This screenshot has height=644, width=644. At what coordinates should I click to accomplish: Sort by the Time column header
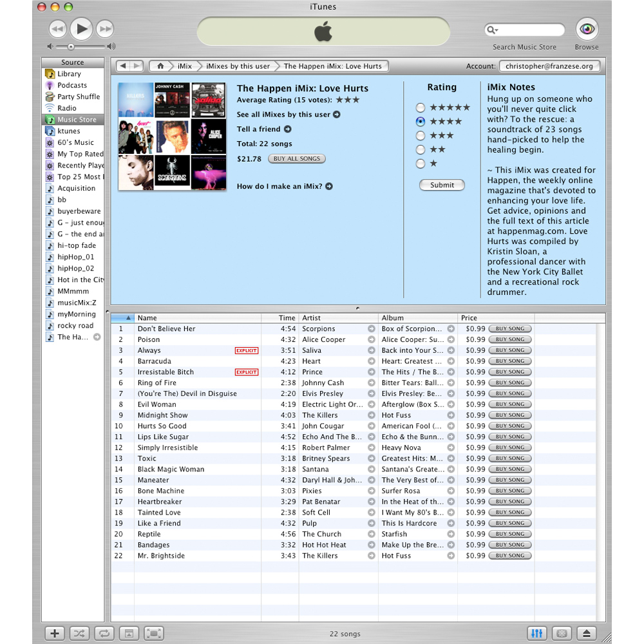point(280,318)
